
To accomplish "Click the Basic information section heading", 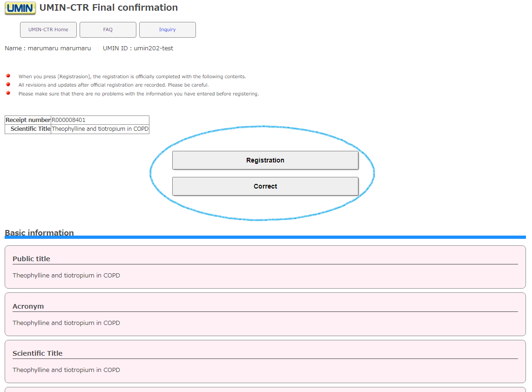I will (x=39, y=232).
